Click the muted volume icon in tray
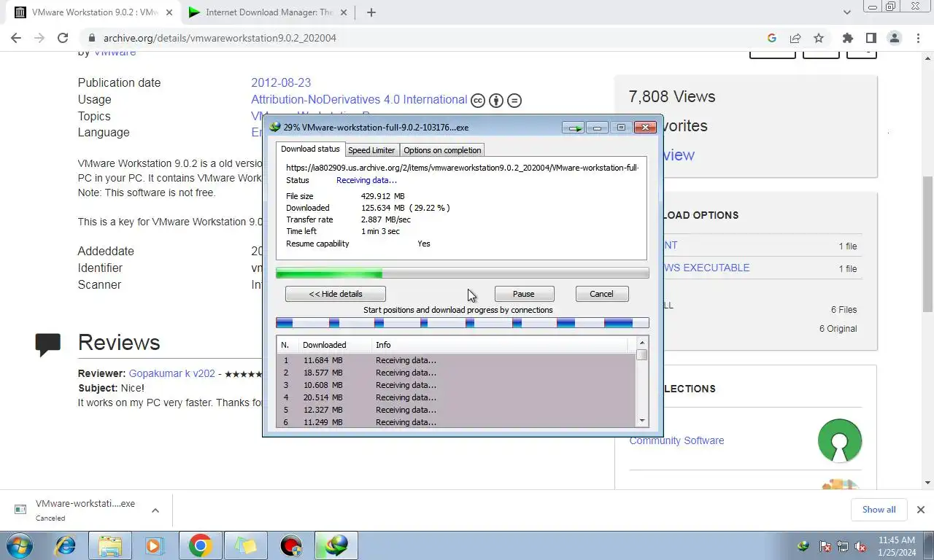This screenshot has height=560, width=934. pos(860,545)
